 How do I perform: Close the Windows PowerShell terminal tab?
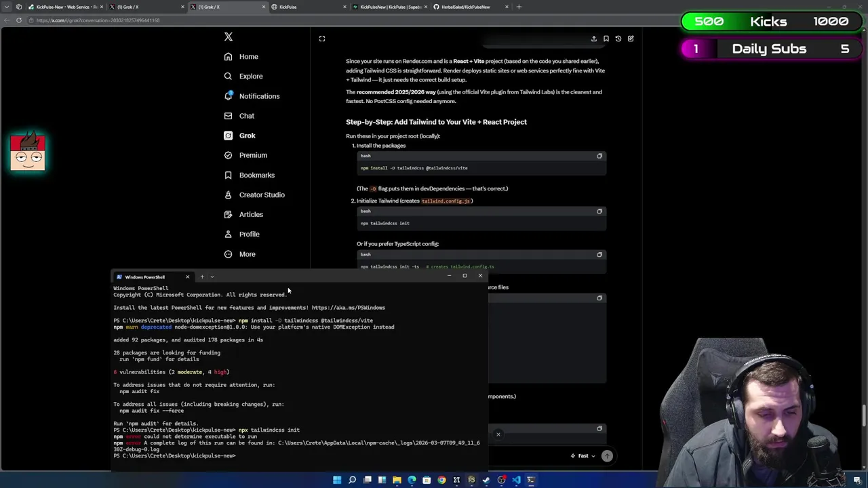point(187,277)
